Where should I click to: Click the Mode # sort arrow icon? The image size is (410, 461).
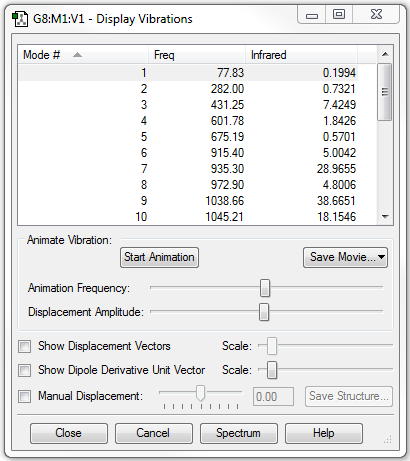77,55
